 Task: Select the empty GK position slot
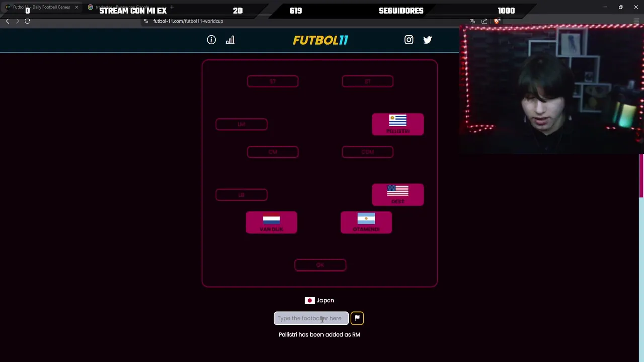pyautogui.click(x=320, y=265)
